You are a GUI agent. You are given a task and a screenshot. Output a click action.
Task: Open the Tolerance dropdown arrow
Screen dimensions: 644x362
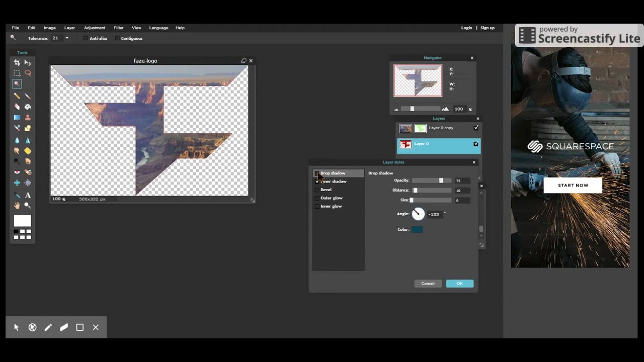point(67,38)
